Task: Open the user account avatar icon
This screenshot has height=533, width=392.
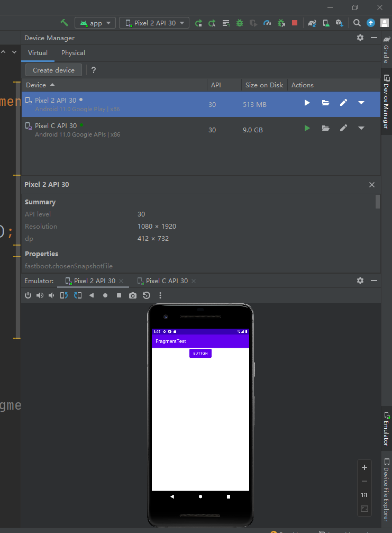Action: point(385,23)
